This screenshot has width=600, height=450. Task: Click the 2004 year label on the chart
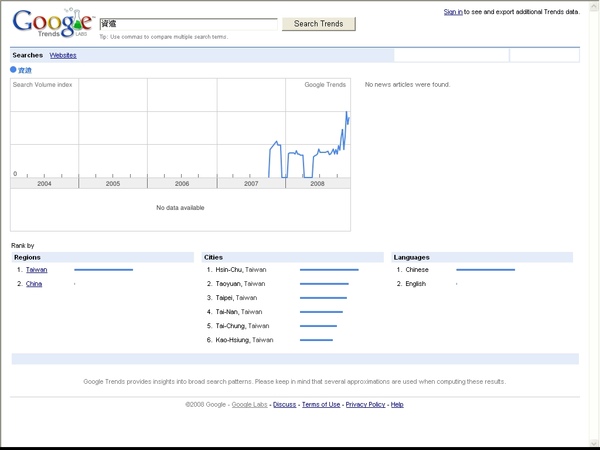[44, 184]
